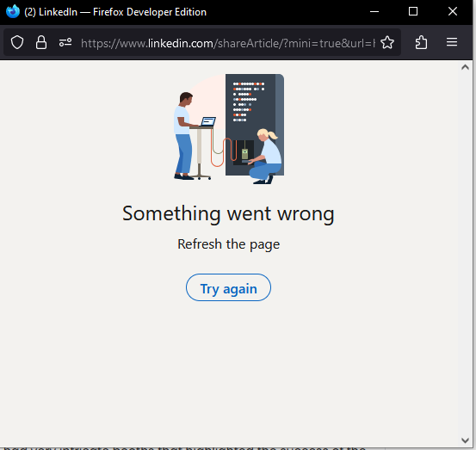View site security via the padlock icon
This screenshot has width=476, height=450.
[41, 42]
